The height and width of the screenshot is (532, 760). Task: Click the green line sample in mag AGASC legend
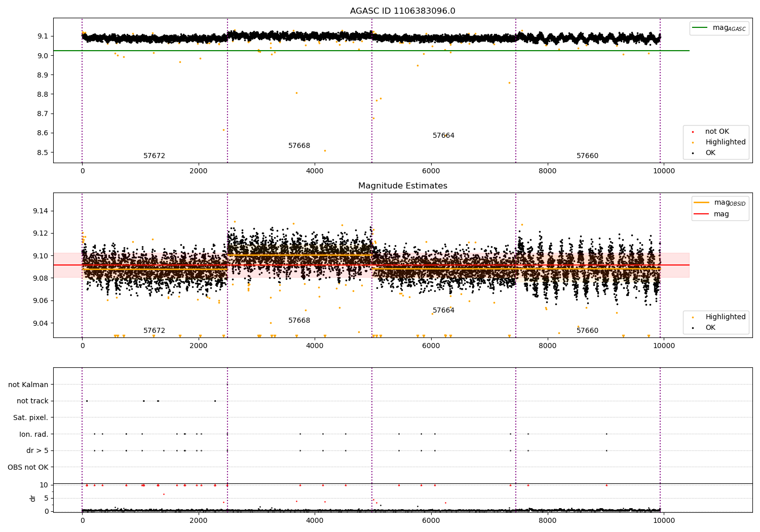(x=700, y=28)
